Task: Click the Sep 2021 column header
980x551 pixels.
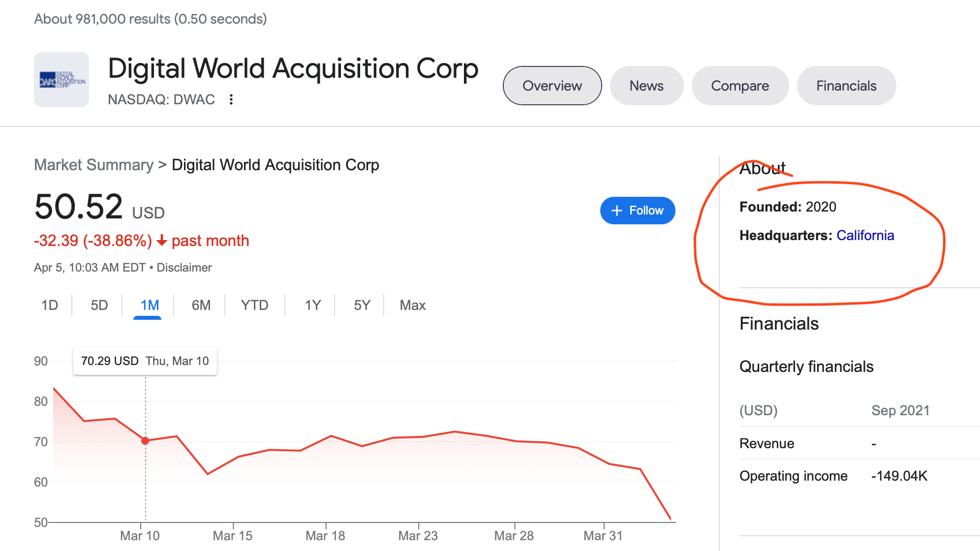Action: [900, 410]
